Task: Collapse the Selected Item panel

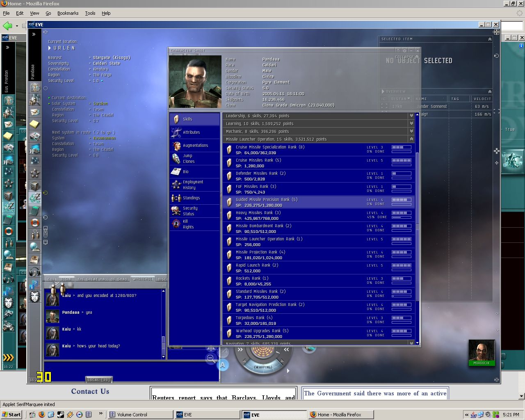Action: (x=490, y=39)
